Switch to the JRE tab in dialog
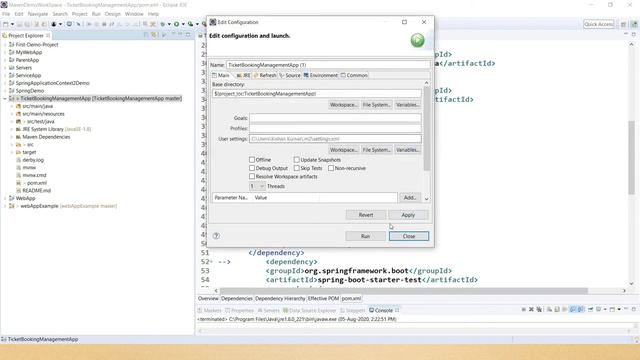The height and width of the screenshot is (360, 640). 243,75
